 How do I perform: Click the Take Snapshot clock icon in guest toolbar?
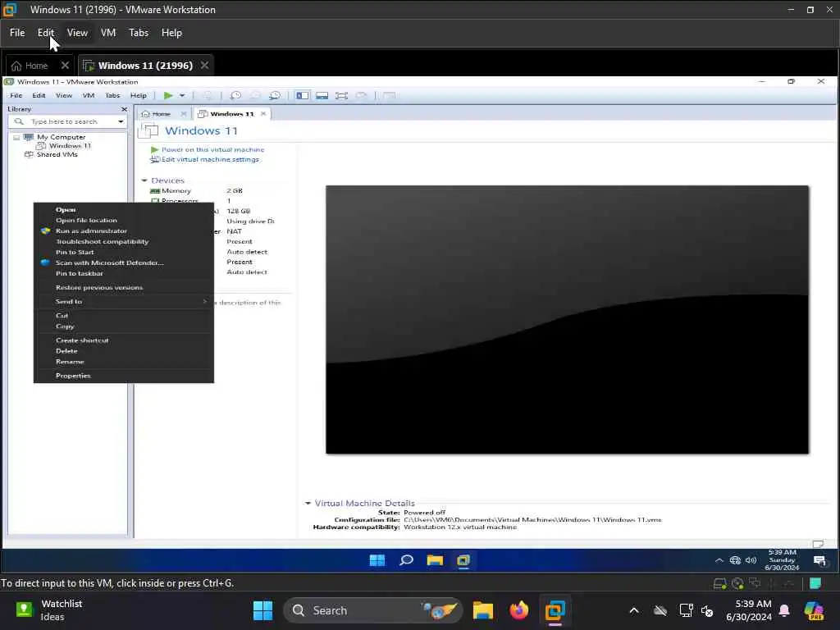click(235, 95)
